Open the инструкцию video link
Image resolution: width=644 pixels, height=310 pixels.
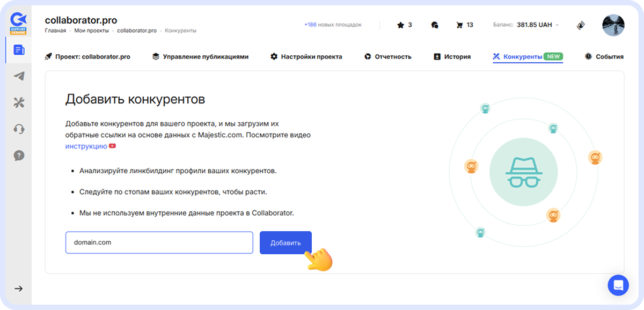[85, 145]
